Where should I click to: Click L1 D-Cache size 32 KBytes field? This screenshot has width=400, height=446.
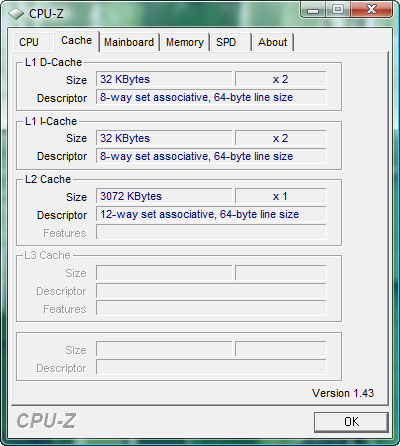point(164,79)
